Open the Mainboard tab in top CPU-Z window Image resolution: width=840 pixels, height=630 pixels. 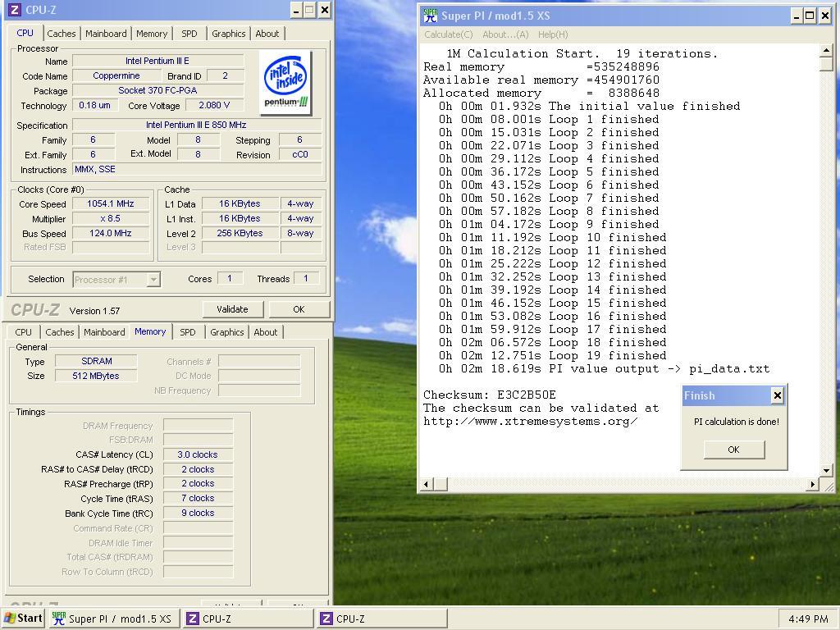[x=106, y=33]
